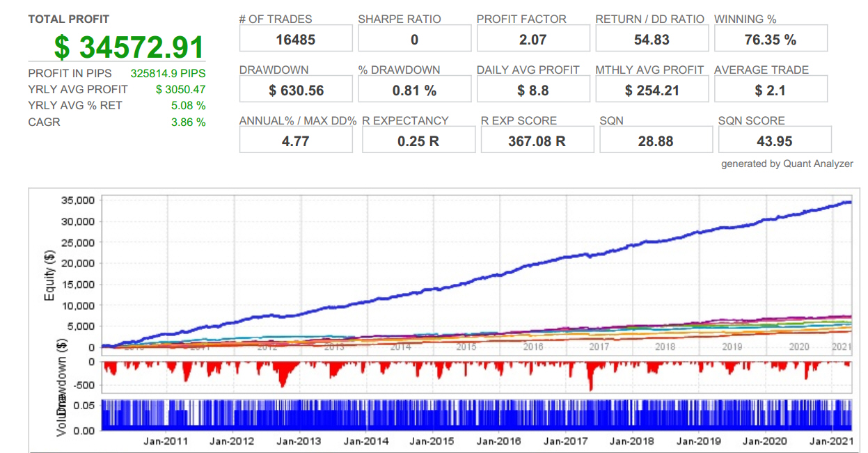Image resolution: width=868 pixels, height=453 pixels.
Task: Click the RETURN / DD RATIO label
Action: coord(650,19)
